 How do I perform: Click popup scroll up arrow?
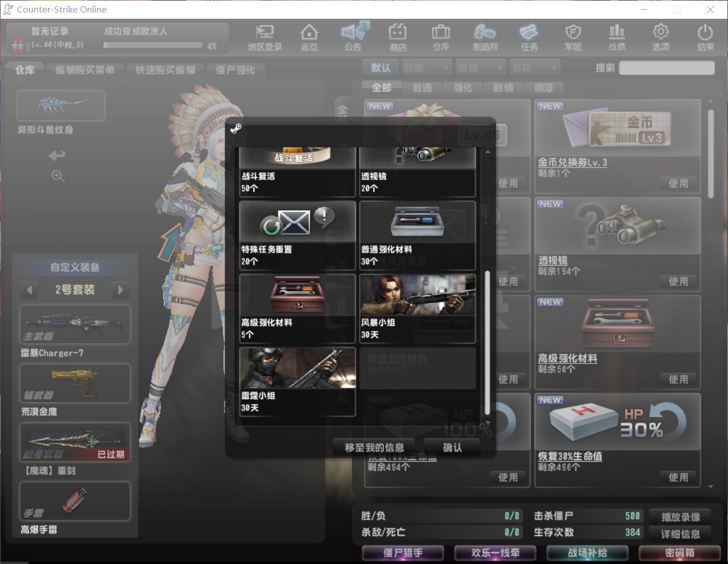[487, 152]
